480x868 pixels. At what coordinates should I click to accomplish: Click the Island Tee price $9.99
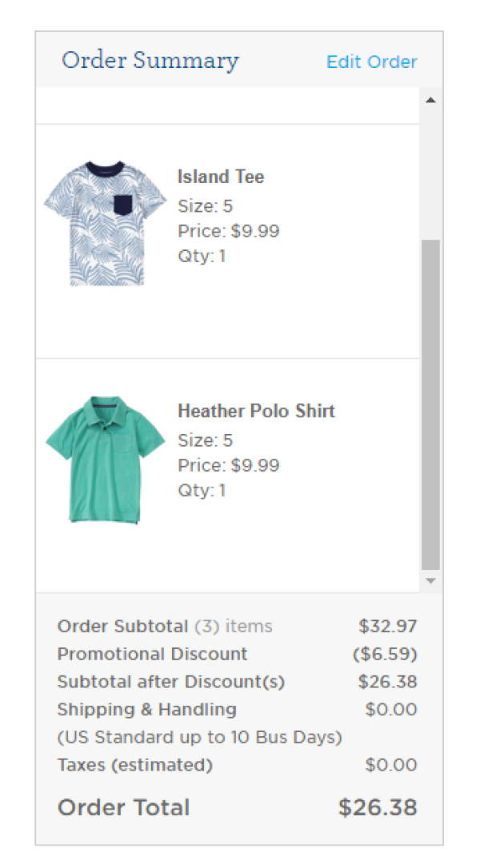coord(228,231)
